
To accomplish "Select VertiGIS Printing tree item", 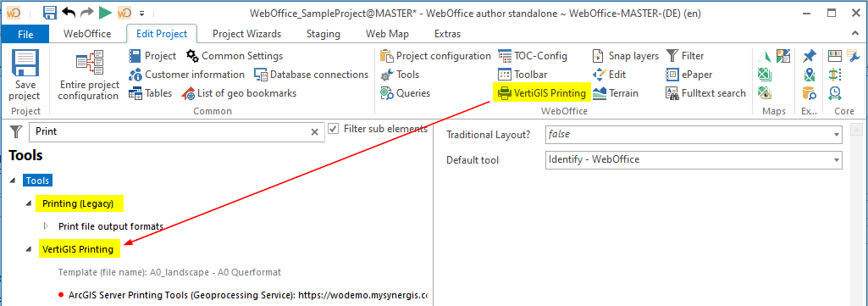I will click(x=79, y=249).
